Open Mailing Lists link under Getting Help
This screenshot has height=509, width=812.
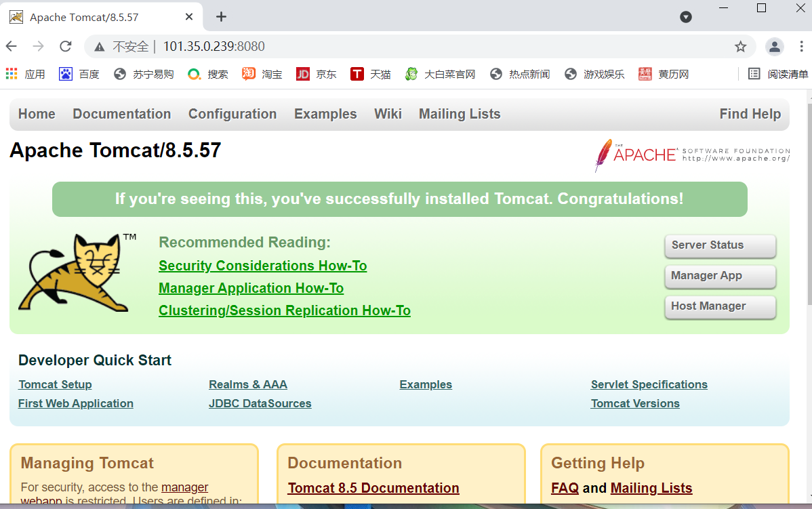(651, 488)
